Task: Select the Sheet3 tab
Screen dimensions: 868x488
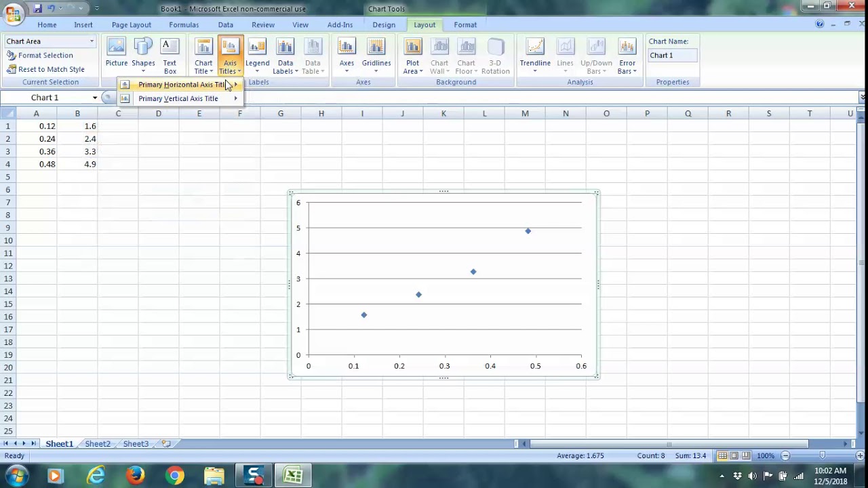Action: [136, 444]
